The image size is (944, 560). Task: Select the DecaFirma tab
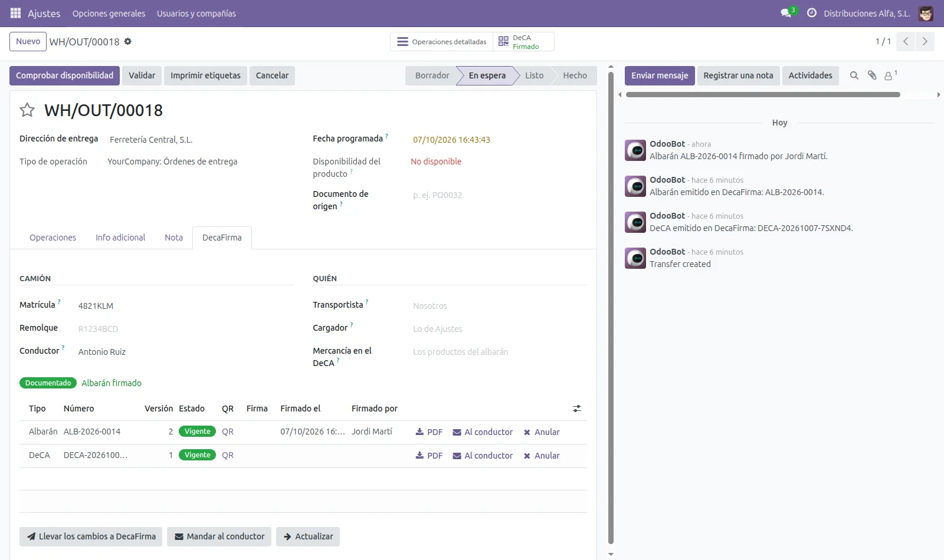[222, 238]
